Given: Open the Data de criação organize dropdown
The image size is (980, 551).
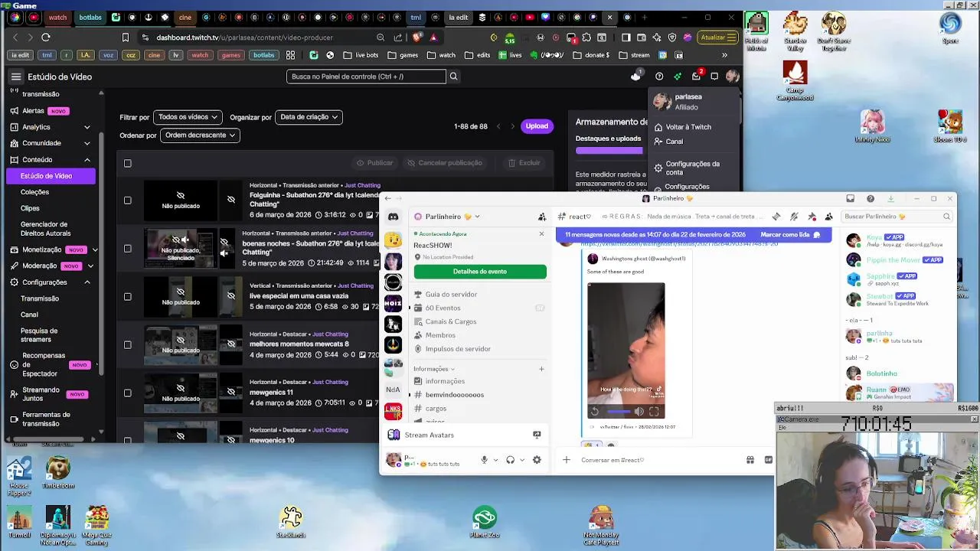Looking at the screenshot, I should click(x=309, y=117).
